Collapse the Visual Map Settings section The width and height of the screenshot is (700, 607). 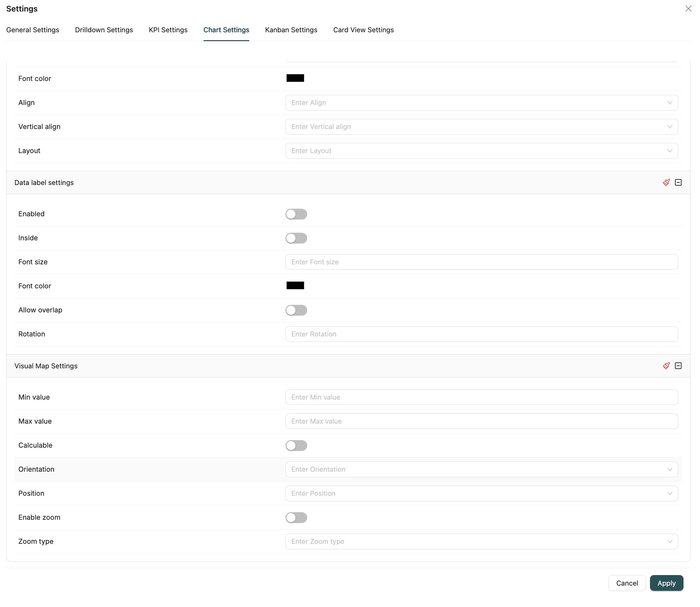[x=678, y=366]
